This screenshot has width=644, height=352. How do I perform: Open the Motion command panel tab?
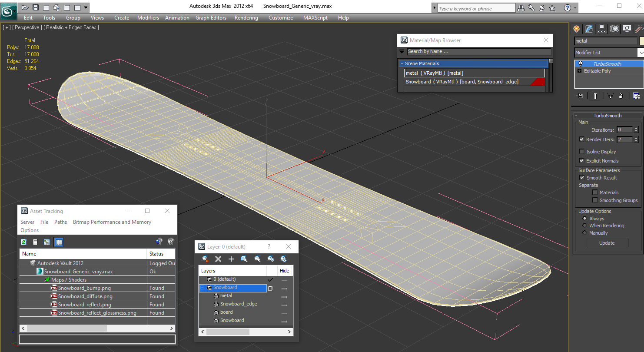point(614,29)
